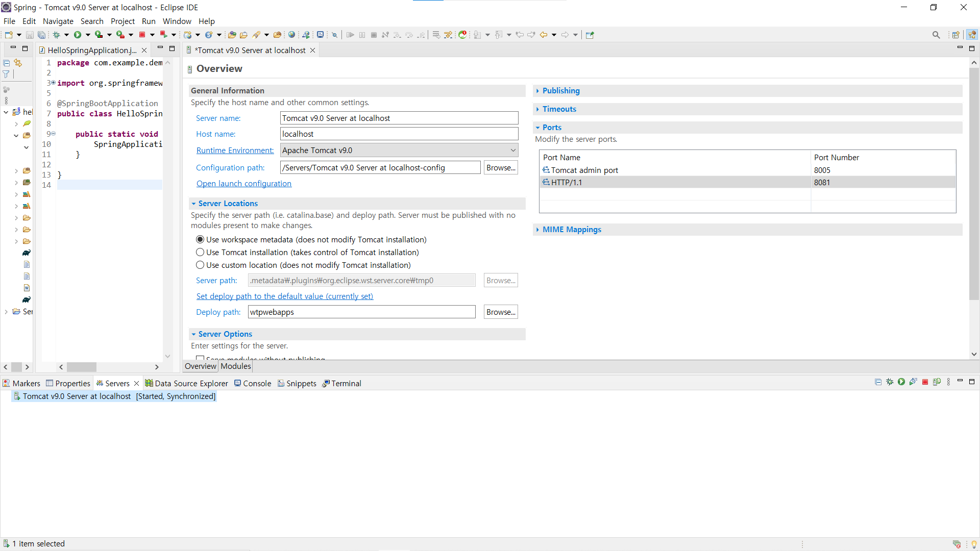Expand the MIME Mappings section
The image size is (980, 551).
[571, 230]
